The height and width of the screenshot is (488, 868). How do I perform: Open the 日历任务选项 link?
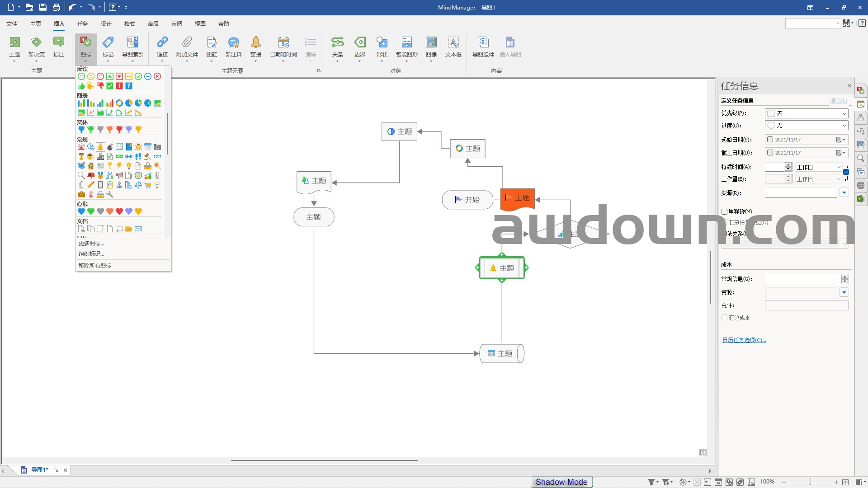744,340
